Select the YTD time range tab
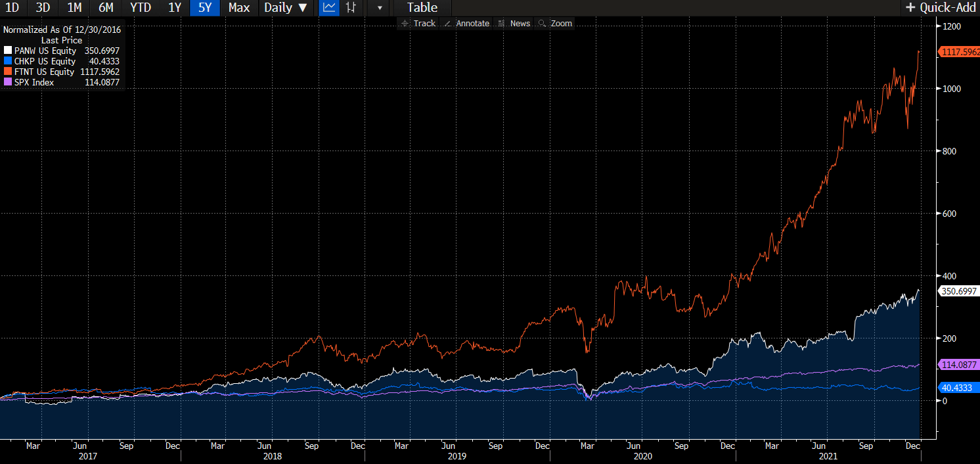 coord(140,8)
